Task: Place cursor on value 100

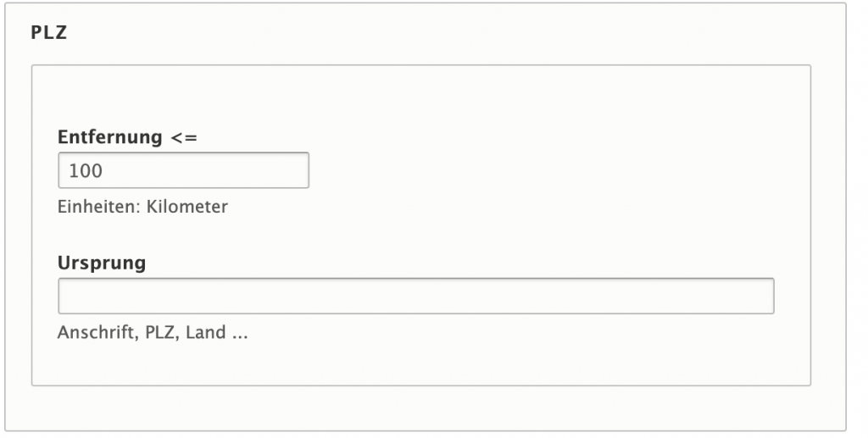Action: point(86,171)
